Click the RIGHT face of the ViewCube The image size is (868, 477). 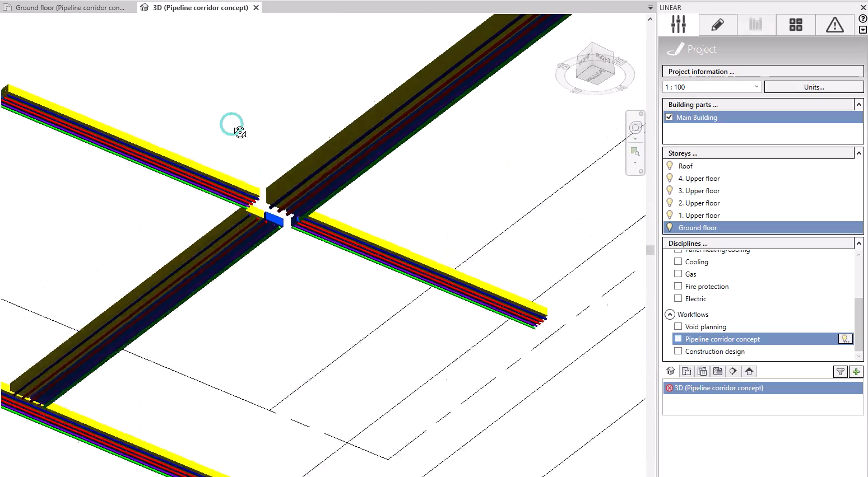(x=603, y=59)
